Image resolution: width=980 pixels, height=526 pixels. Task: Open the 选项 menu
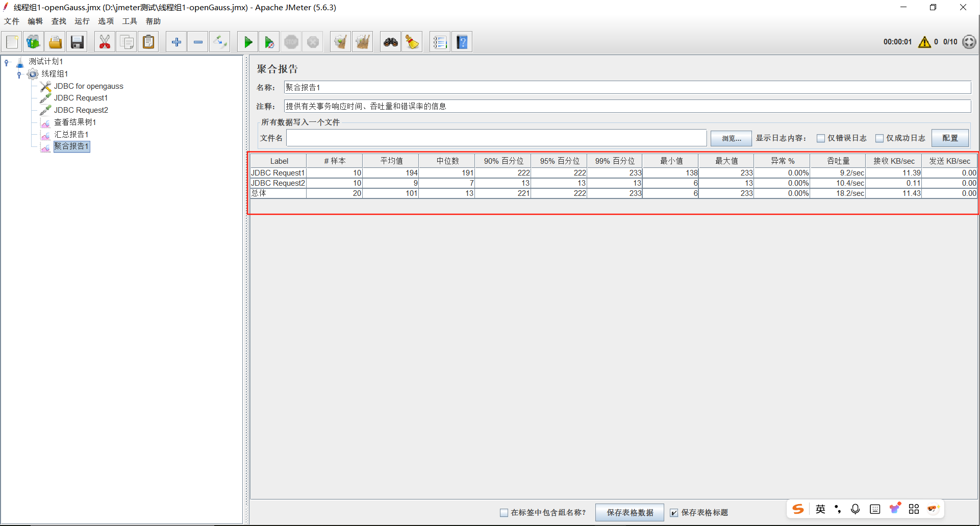coord(106,21)
